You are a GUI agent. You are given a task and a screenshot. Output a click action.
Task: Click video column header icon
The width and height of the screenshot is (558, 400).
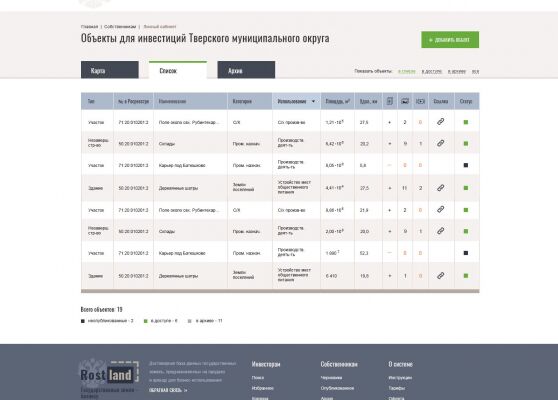coord(421,101)
